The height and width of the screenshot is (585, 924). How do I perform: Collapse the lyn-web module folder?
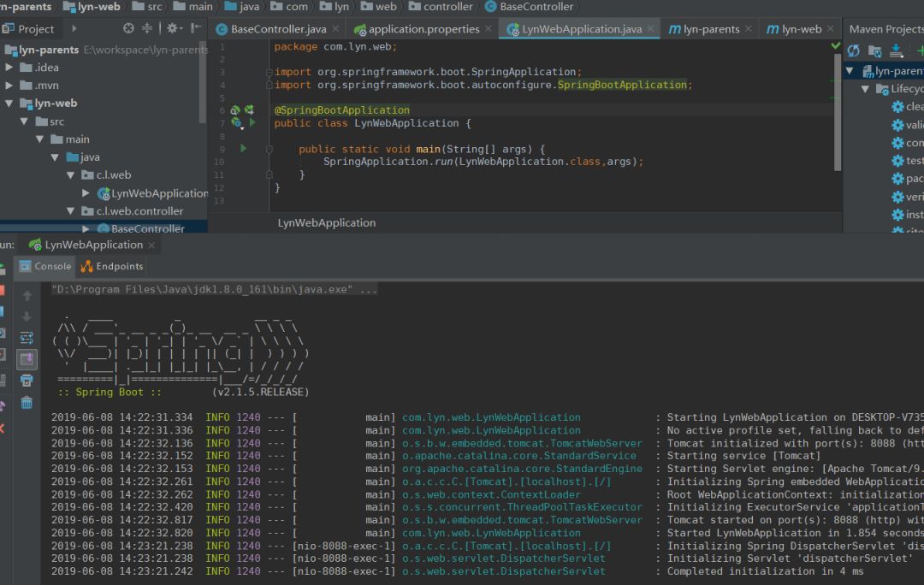tap(9, 103)
